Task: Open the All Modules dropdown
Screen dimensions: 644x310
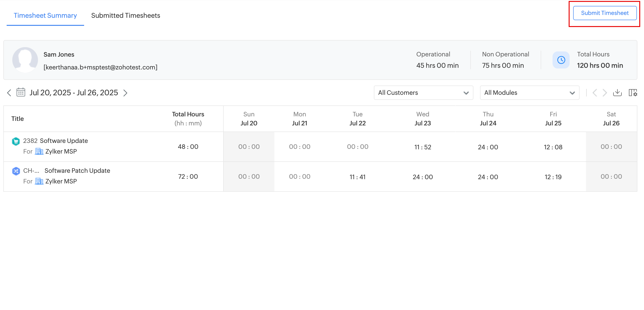Action: tap(529, 93)
